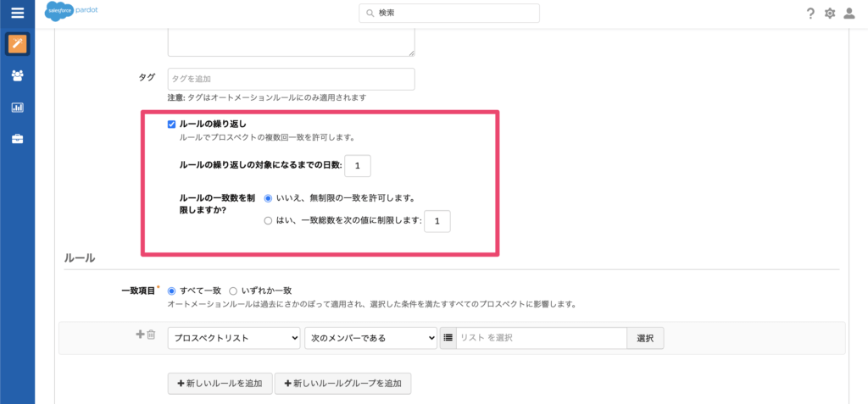Open the Prospects people icon in sidebar

(x=17, y=75)
